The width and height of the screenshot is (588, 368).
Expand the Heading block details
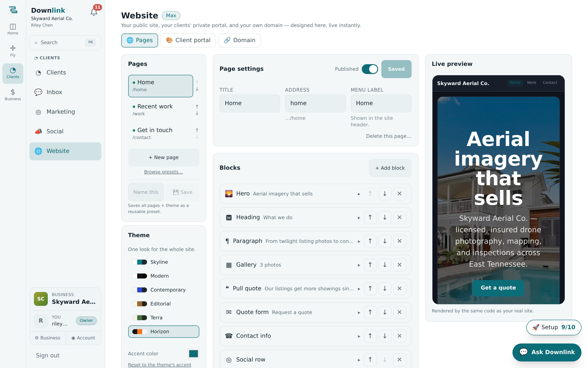[x=359, y=218]
